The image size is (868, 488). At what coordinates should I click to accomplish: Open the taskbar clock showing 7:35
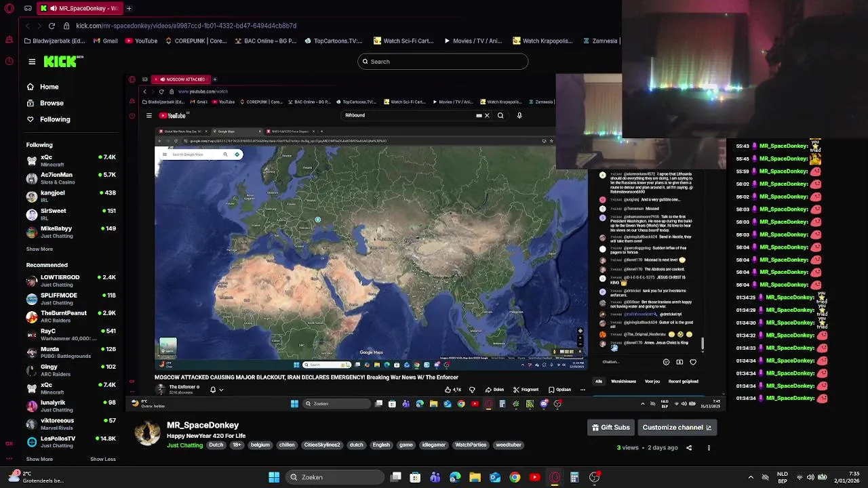coord(847,477)
